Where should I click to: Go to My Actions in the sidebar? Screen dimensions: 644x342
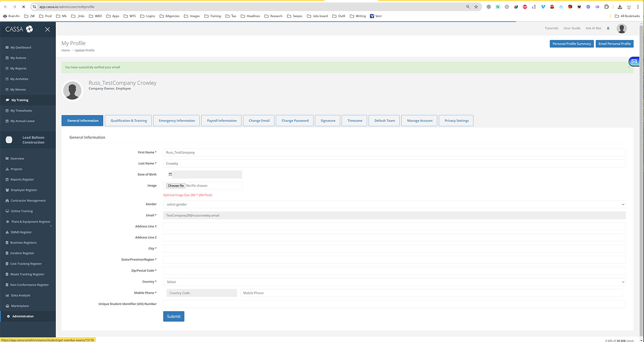[x=18, y=58]
